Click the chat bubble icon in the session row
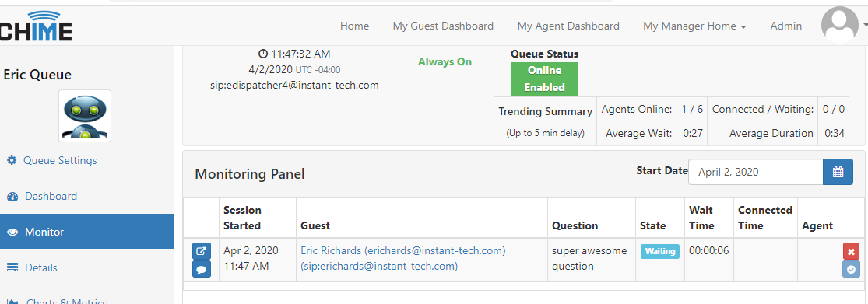Image resolution: width=868 pixels, height=304 pixels. click(x=202, y=269)
